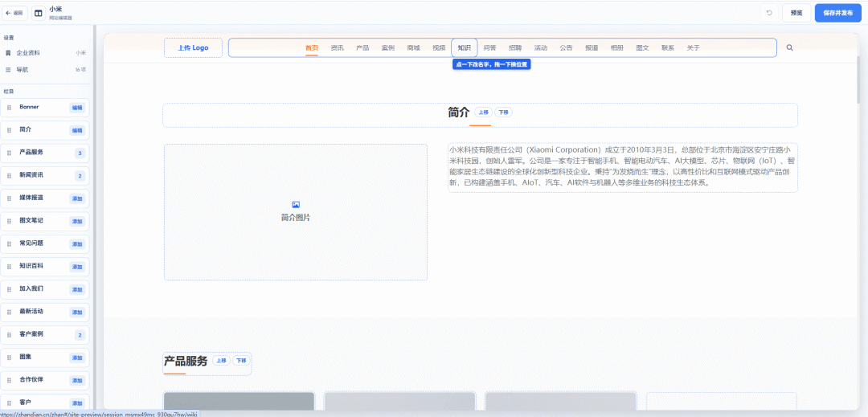Click the count badge on 新闻资讯 row
This screenshot has width=868, height=417.
(x=80, y=176)
